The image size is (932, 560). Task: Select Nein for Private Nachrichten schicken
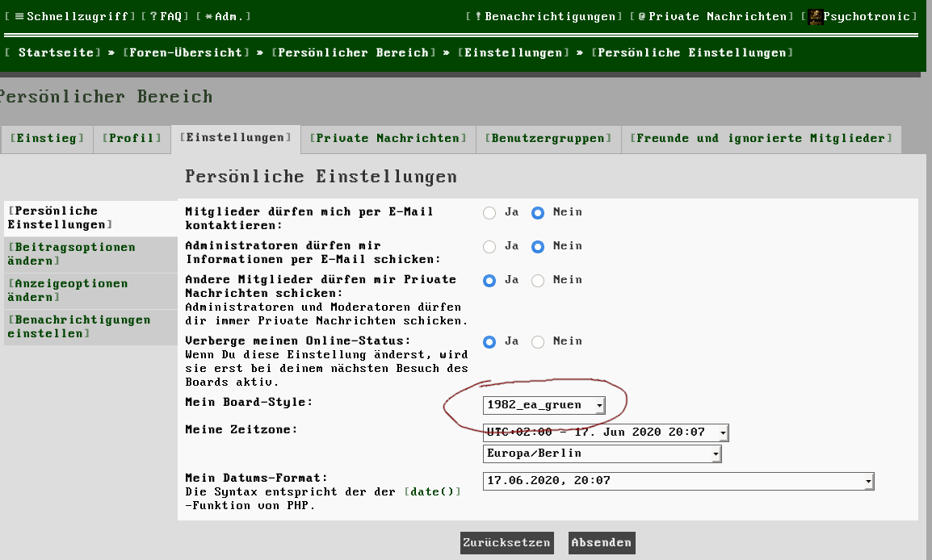click(x=537, y=280)
